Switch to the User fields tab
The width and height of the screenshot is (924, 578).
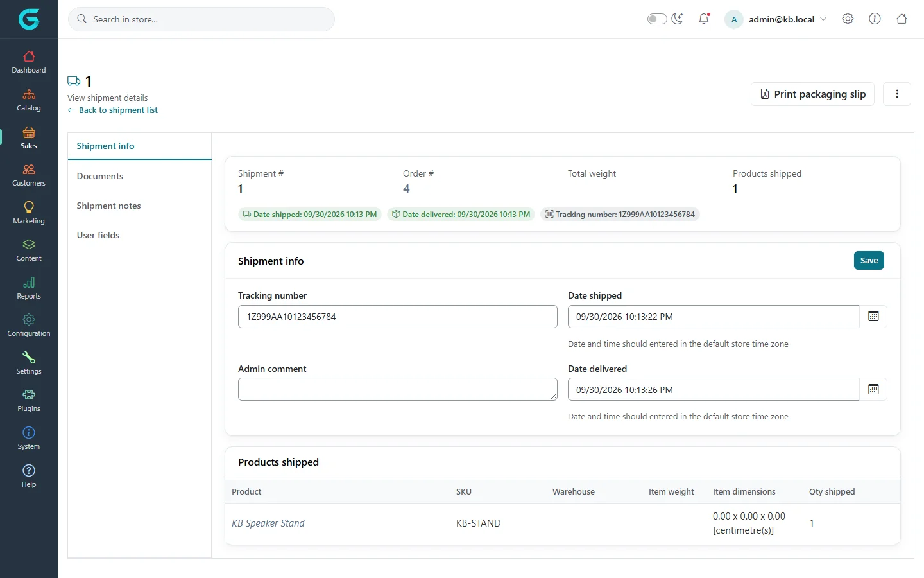tap(139, 235)
